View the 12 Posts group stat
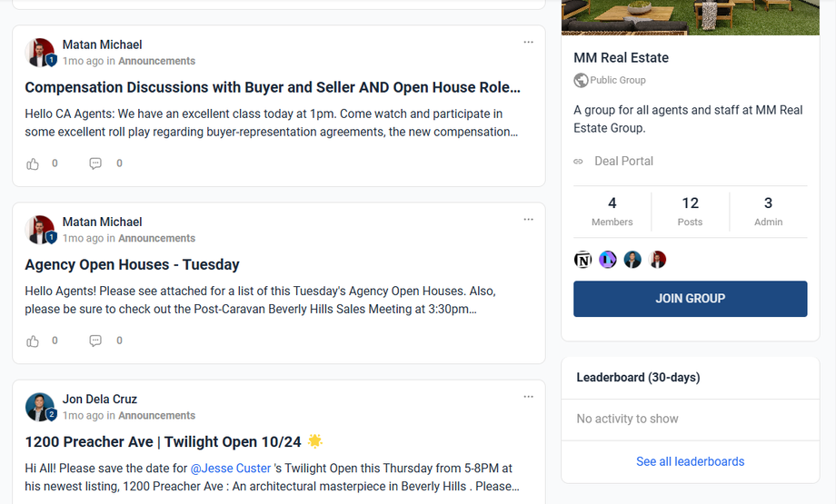The height and width of the screenshot is (504, 836). 690,211
